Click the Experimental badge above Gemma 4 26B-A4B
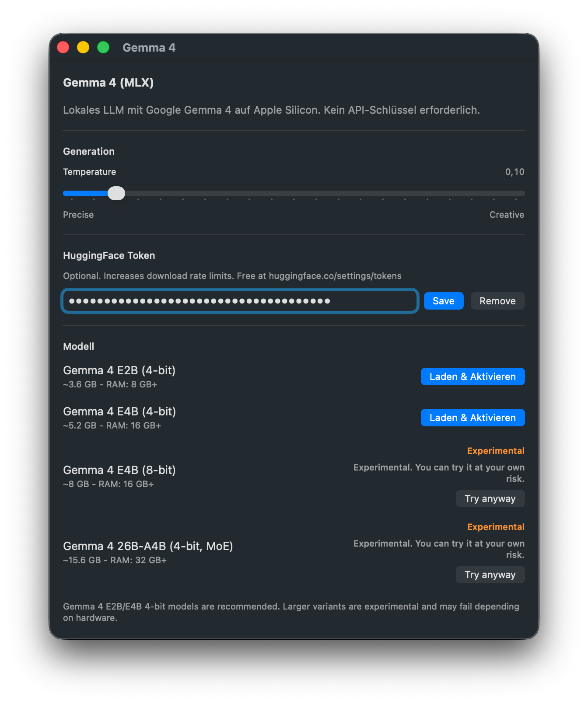The width and height of the screenshot is (588, 704). 495,527
